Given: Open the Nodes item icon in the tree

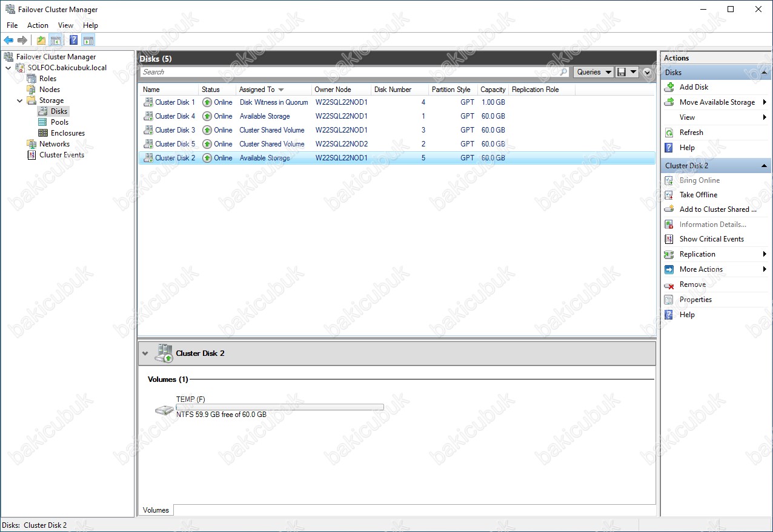Looking at the screenshot, I should click(32, 90).
